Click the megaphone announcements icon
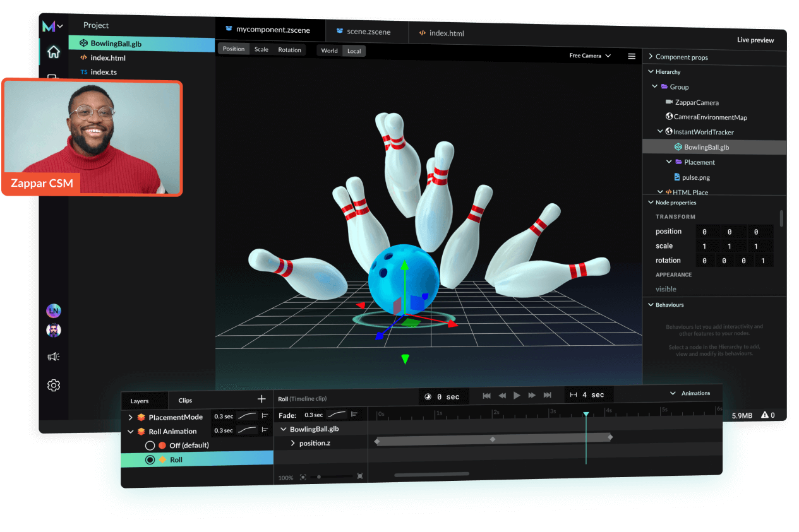The height and width of the screenshot is (532, 799). [54, 357]
